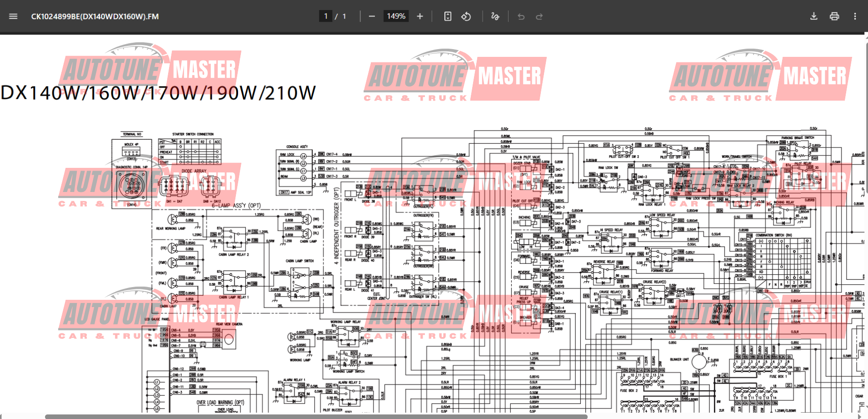Click the zoom out minus button

point(372,16)
